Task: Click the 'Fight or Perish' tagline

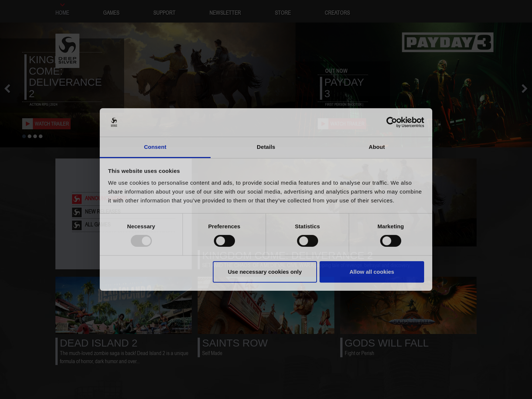Action: (359, 353)
